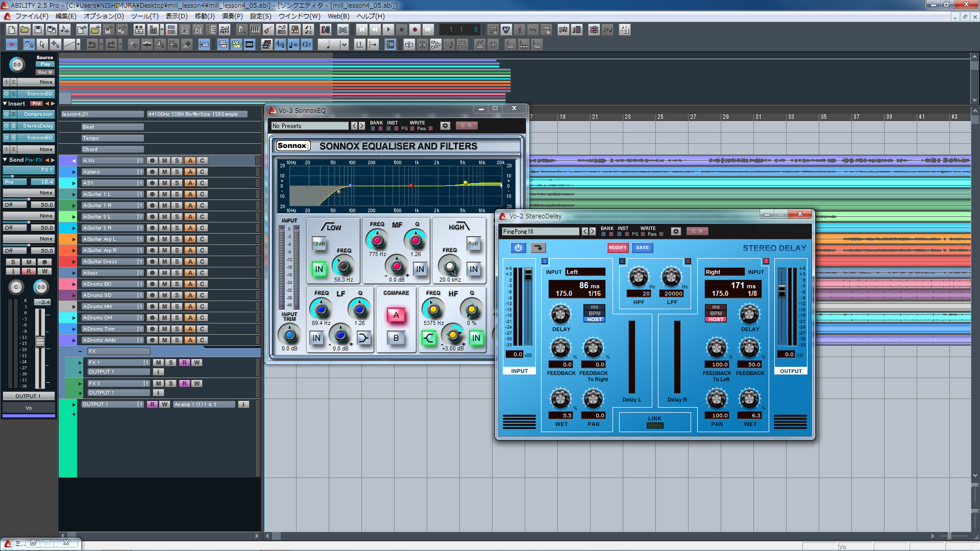Select next preset arrow in StereoDelay
This screenshot has height=551, width=980.
[x=593, y=232]
